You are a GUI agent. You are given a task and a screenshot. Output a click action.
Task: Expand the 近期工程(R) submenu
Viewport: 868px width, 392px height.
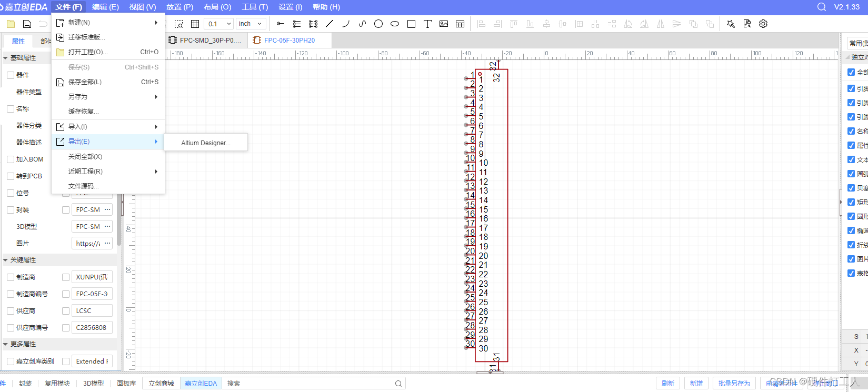[x=108, y=172]
